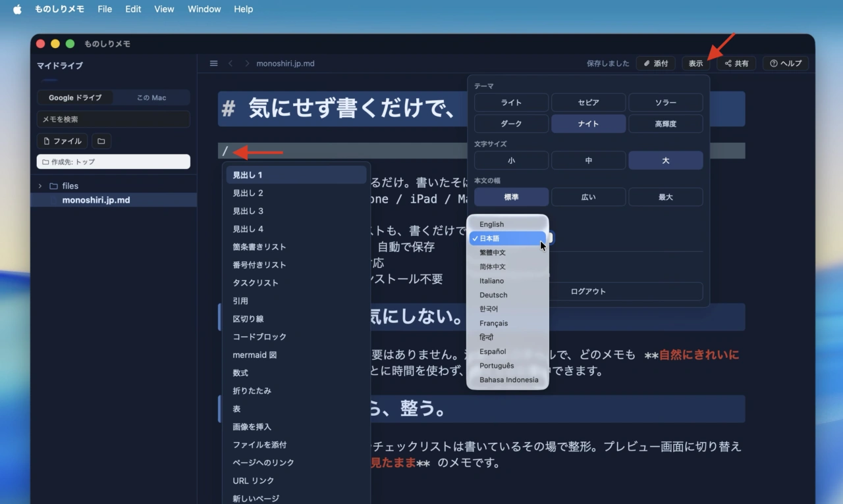Insert 箇条書きリスト from slash menu

tap(296, 247)
